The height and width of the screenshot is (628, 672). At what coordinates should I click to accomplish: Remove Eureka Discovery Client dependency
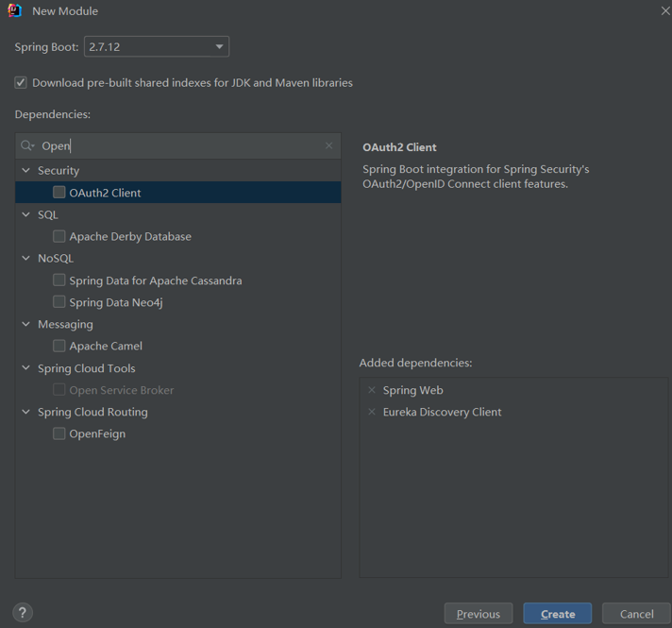tap(372, 412)
